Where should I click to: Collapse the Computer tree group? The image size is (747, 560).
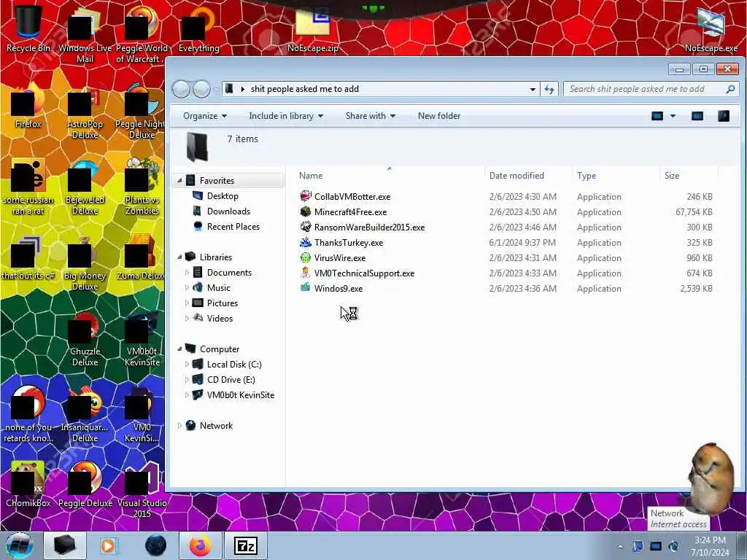click(179, 349)
